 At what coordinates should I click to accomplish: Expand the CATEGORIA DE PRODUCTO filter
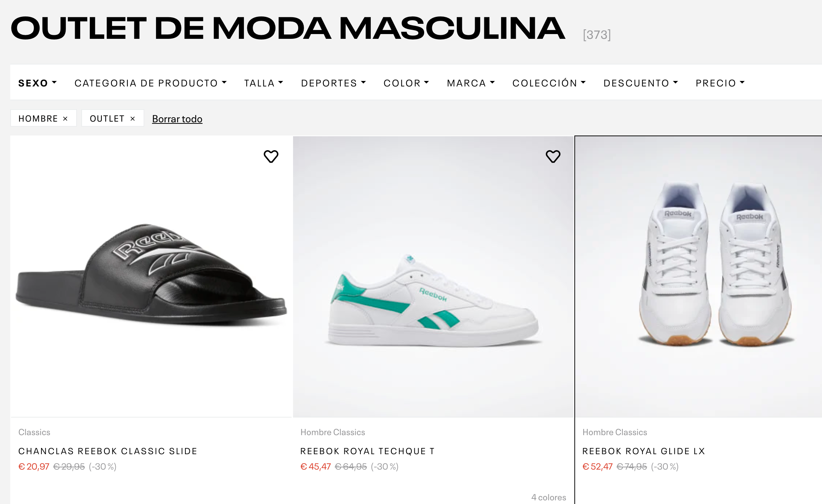(x=151, y=83)
